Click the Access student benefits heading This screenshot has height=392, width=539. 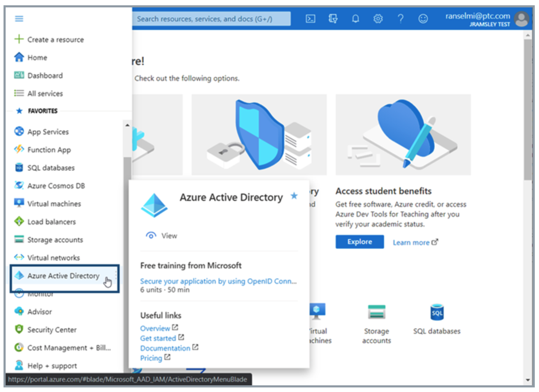point(384,191)
